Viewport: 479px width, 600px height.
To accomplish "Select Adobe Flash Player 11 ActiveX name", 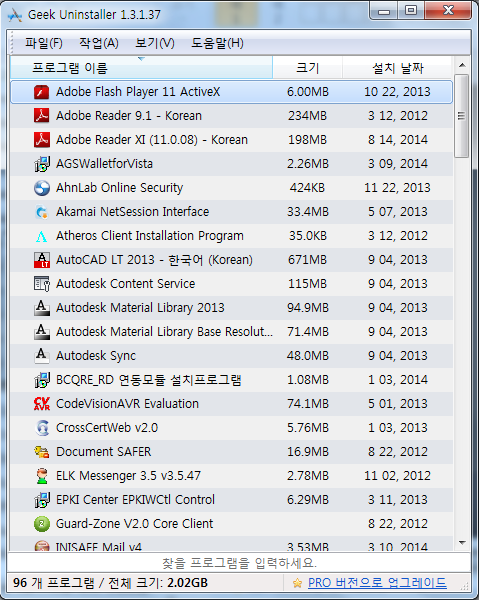I will coord(138,92).
